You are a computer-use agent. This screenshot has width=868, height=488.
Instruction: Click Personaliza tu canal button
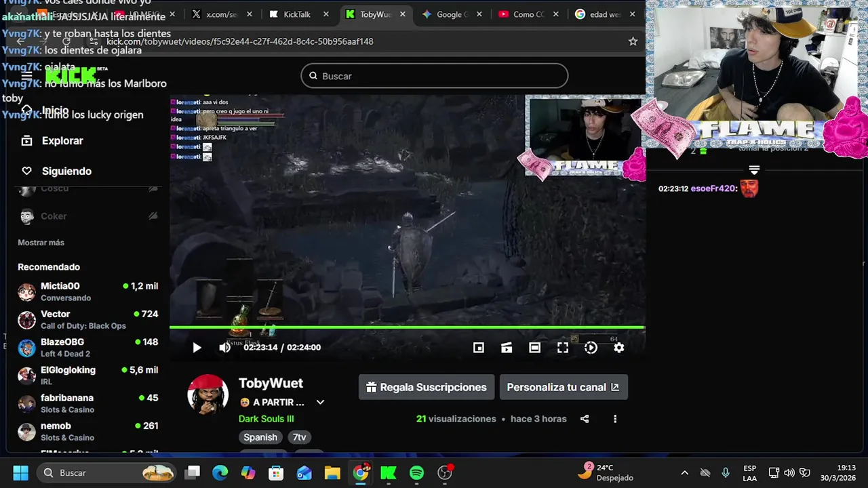(x=564, y=387)
